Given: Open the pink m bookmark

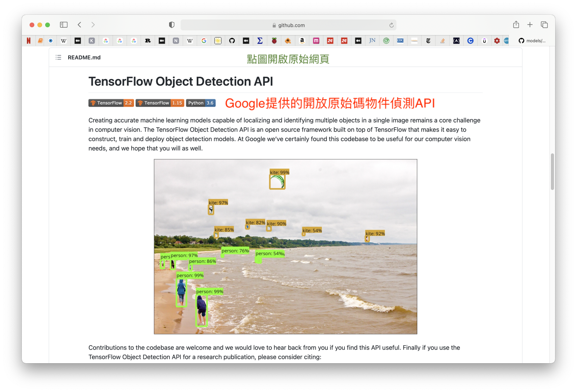Looking at the screenshot, I should (316, 40).
